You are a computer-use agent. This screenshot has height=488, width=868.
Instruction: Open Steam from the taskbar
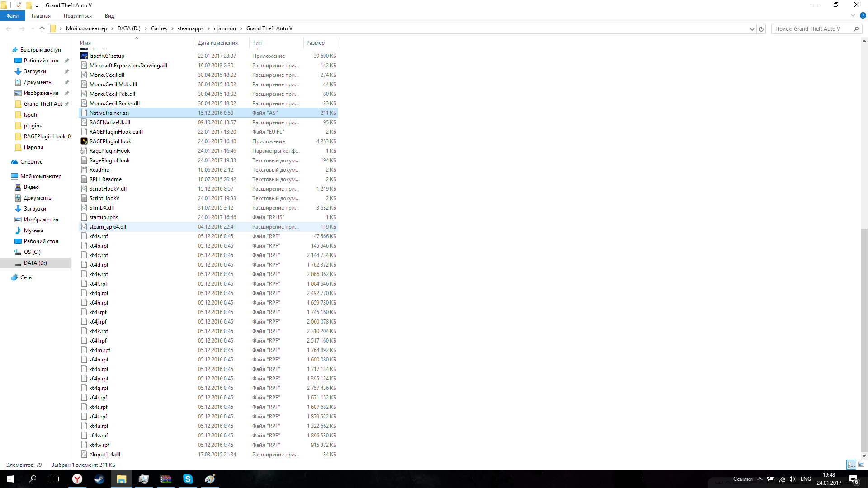pyautogui.click(x=99, y=479)
